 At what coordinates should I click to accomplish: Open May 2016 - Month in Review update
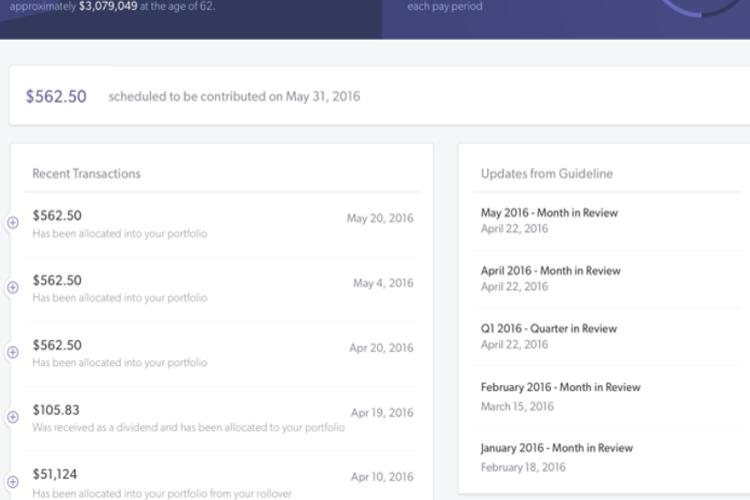coord(549,213)
